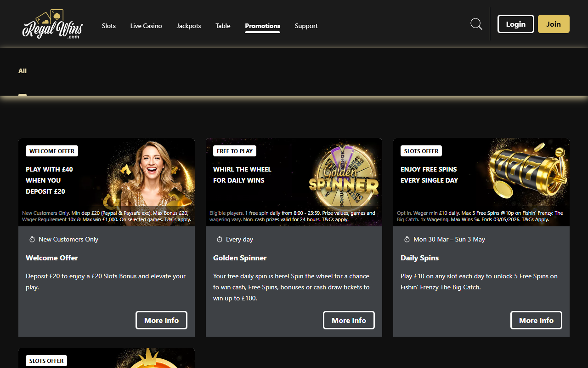Click the WELCOME OFFER badge

pyautogui.click(x=52, y=151)
